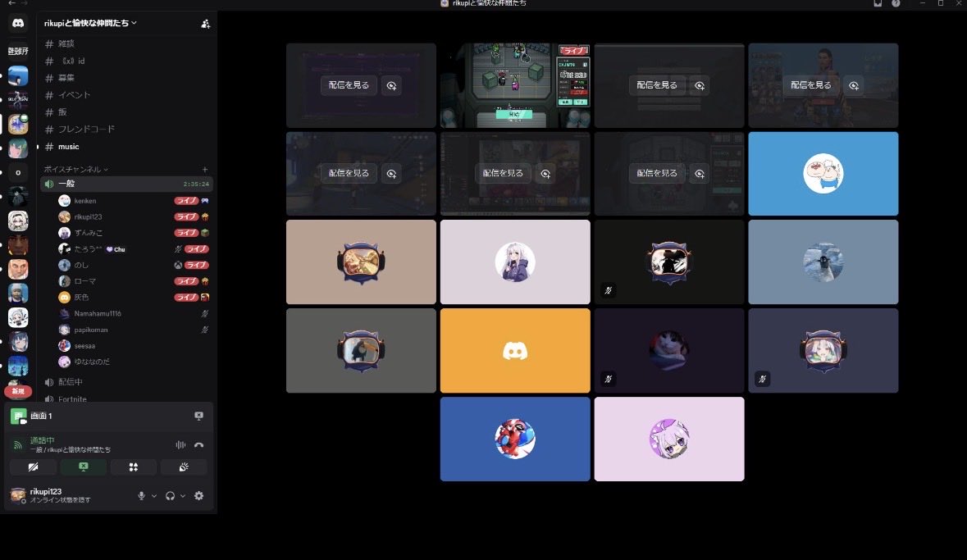Open the blue ocean server icon
Screen dimensions: 967x560
[18, 76]
